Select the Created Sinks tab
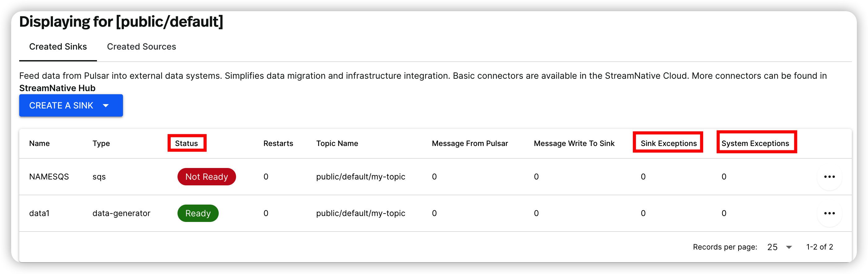868x274 pixels. [x=58, y=46]
